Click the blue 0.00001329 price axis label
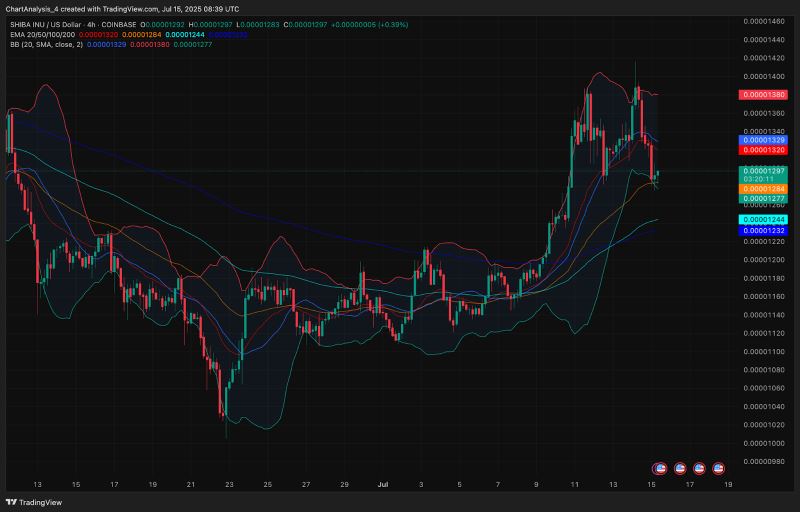 click(764, 140)
